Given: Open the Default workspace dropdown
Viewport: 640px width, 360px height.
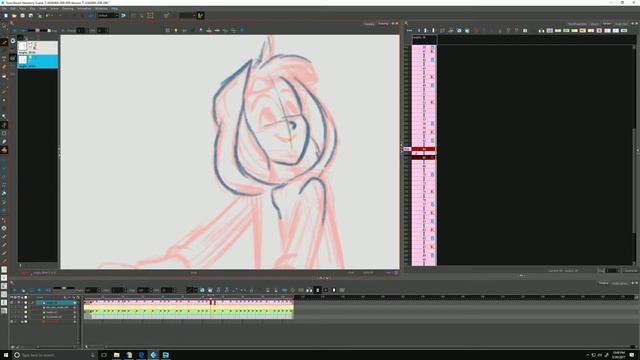Looking at the screenshot, I should 108,16.
